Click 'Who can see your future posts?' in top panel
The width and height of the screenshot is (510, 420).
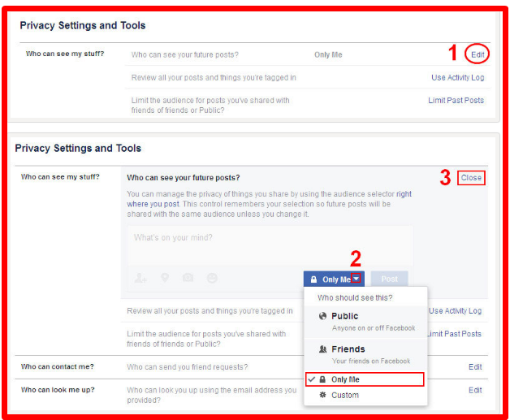coord(184,54)
